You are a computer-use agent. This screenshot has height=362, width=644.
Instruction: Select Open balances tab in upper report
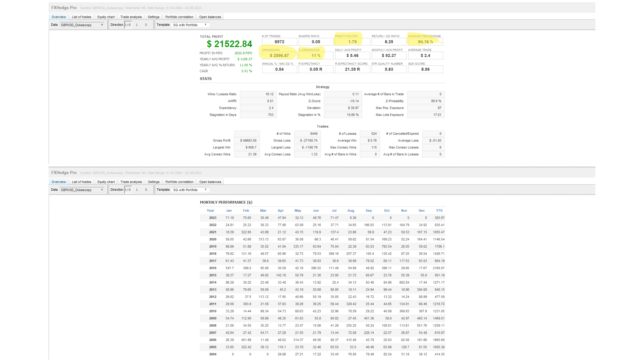click(210, 17)
